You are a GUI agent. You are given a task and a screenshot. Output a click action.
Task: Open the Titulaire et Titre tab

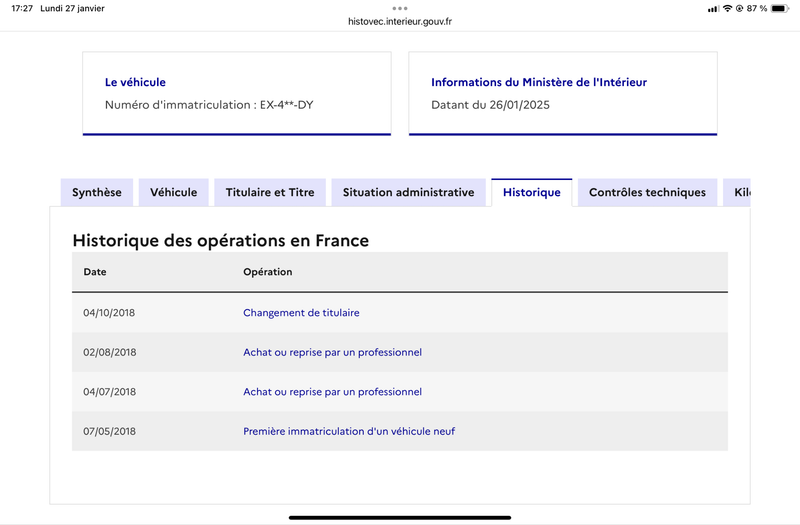pos(270,192)
